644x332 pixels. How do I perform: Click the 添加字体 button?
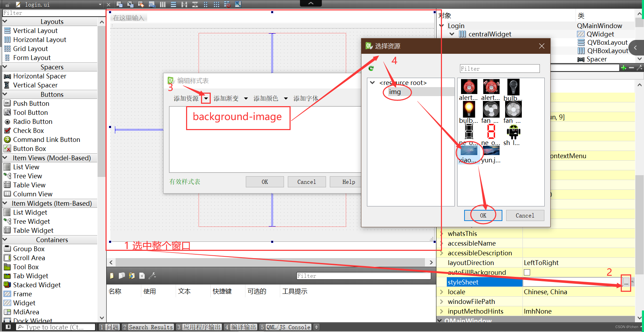pos(306,99)
